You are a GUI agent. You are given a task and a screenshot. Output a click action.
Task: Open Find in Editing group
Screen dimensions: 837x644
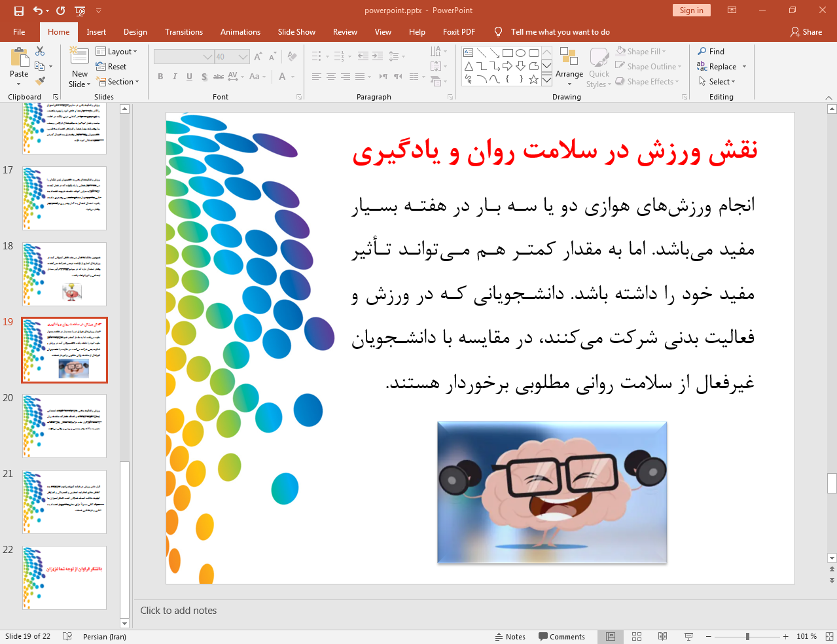711,52
